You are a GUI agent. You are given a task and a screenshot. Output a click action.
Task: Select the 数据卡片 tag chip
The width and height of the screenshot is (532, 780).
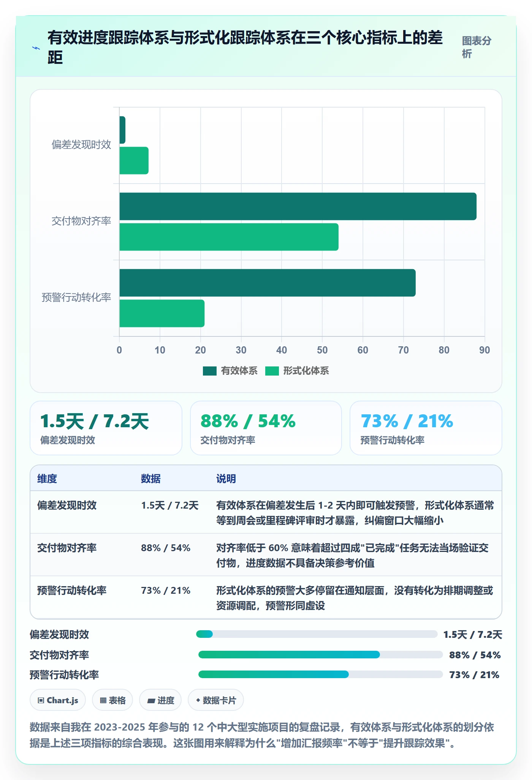click(216, 700)
